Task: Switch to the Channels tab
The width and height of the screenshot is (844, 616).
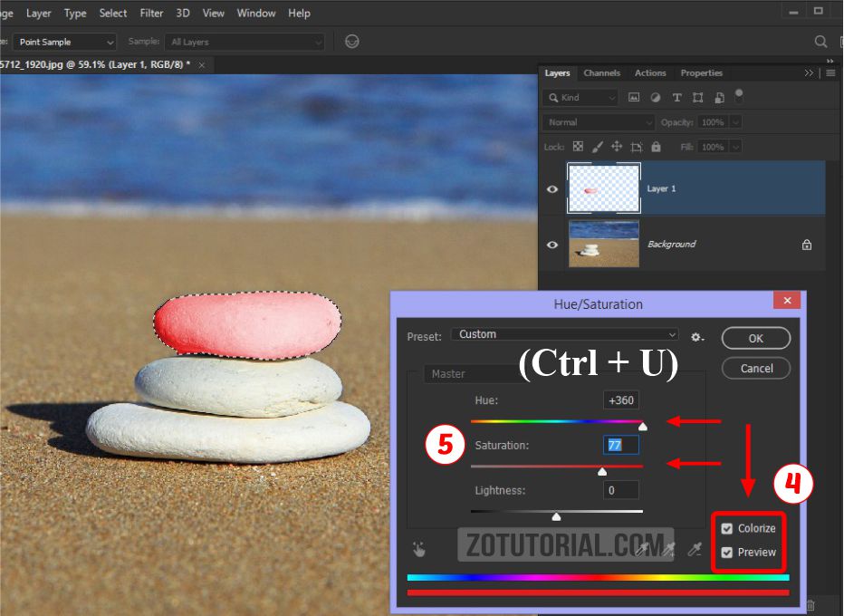Action: [x=602, y=72]
